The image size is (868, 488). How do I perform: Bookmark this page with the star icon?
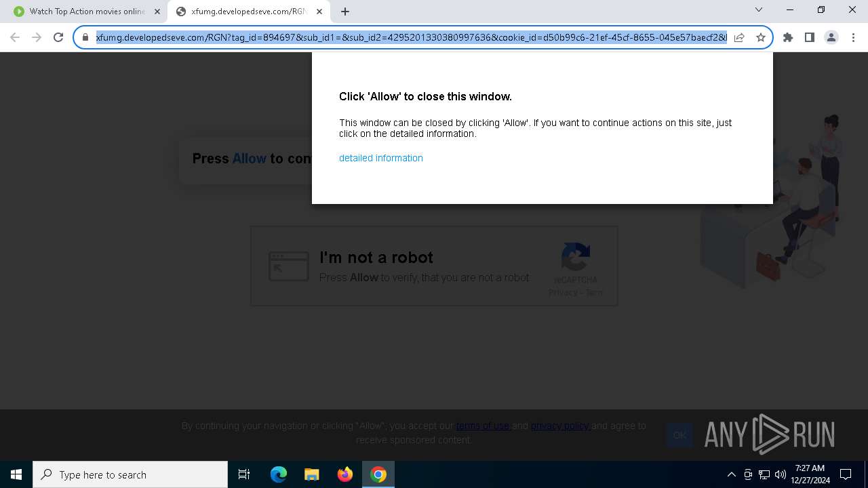[761, 37]
